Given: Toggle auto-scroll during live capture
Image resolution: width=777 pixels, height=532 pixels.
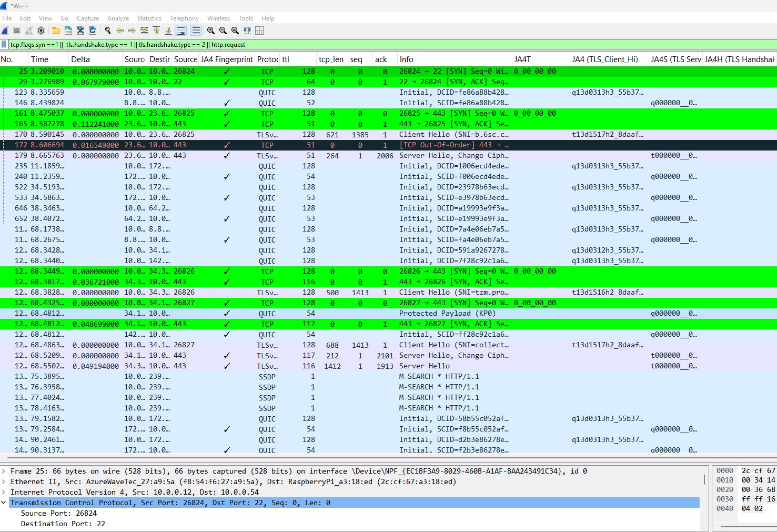Looking at the screenshot, I should [181, 31].
